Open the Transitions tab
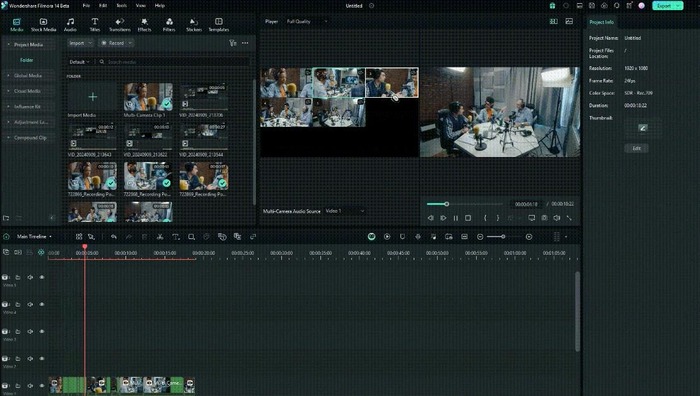The width and height of the screenshot is (700, 396). (120, 25)
